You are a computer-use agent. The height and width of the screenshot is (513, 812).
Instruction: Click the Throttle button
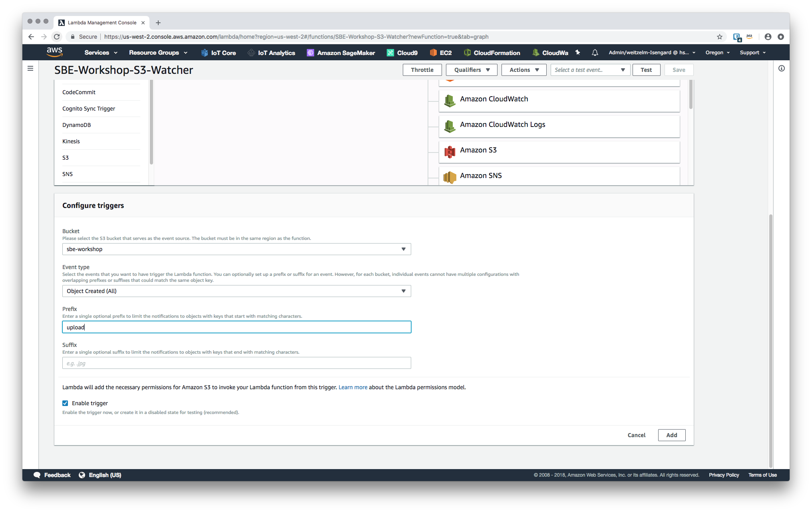[422, 70]
